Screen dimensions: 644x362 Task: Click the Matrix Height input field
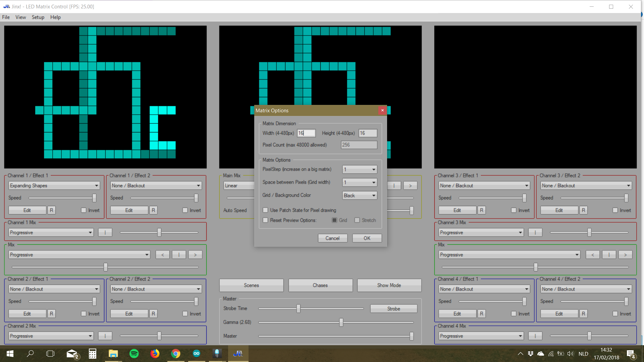pos(368,133)
